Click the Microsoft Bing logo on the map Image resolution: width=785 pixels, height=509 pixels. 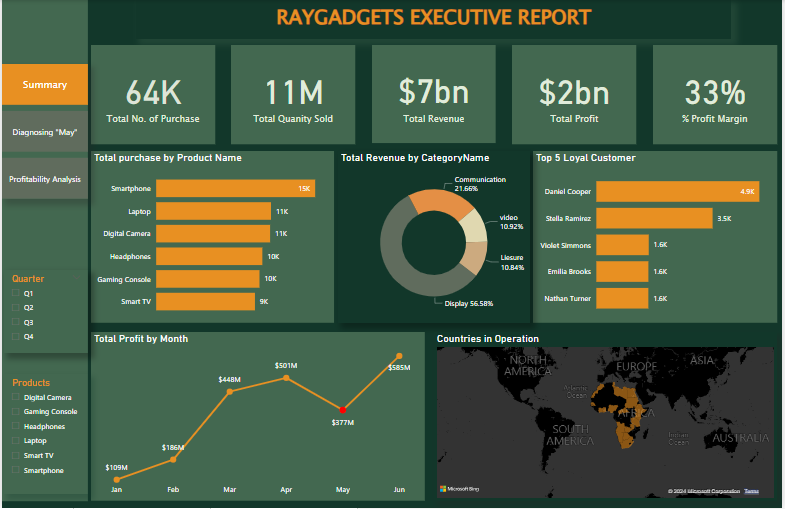click(459, 489)
